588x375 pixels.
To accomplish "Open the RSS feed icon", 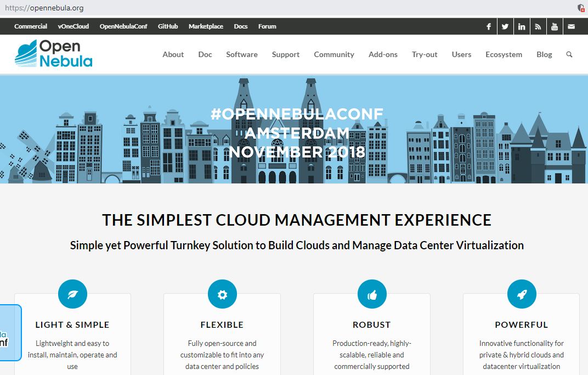I will (538, 26).
